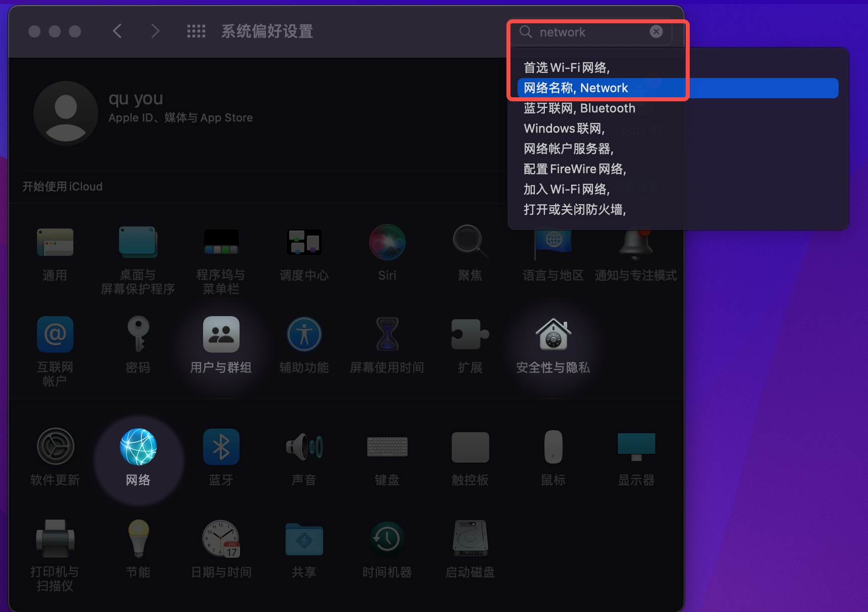This screenshot has width=868, height=612.
Task: Select search result 首选 Wi-Fi 网络
Action: 678,68
